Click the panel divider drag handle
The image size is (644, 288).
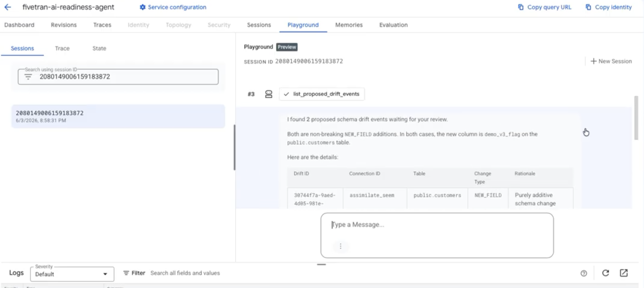[235, 147]
